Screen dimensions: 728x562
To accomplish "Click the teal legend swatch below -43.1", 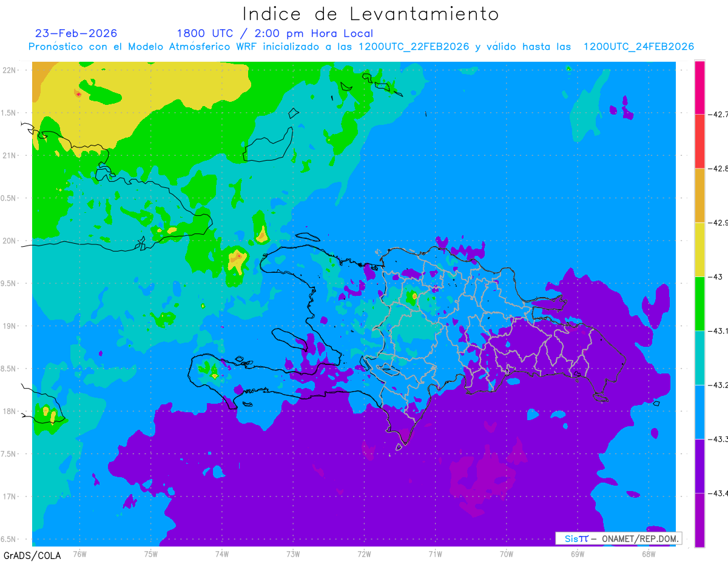I will click(x=699, y=358).
